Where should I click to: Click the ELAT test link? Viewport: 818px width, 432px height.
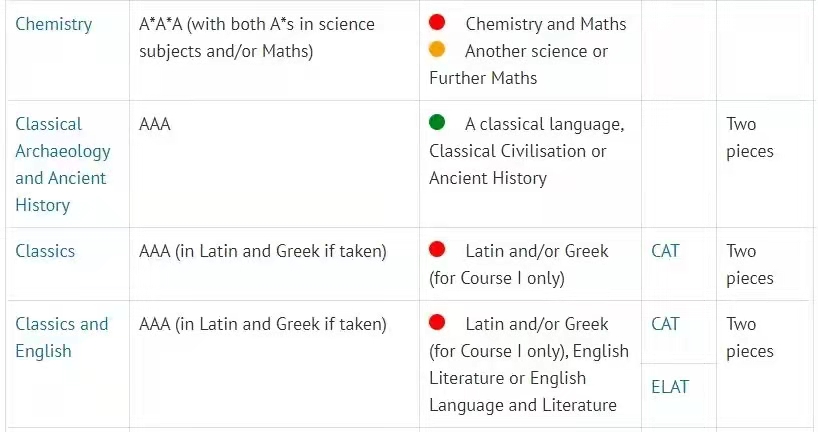(670, 387)
